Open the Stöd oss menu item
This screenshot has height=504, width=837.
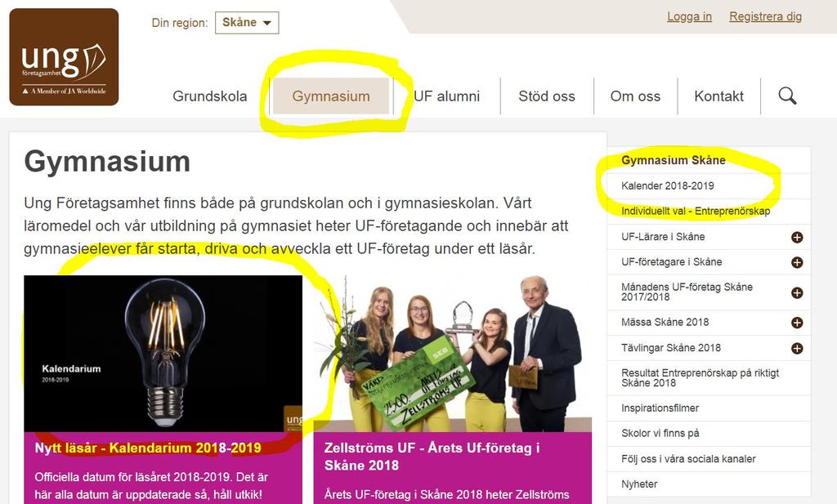[x=547, y=96]
